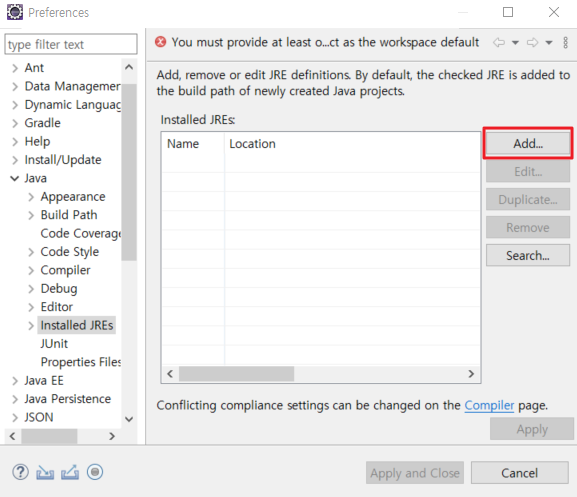Expand the Appearance node under Java
Screen dimensions: 577x497
click(x=31, y=197)
